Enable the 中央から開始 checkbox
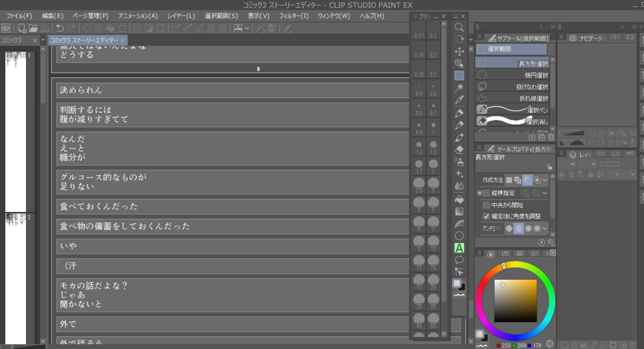This screenshot has width=644, height=349. (x=486, y=205)
